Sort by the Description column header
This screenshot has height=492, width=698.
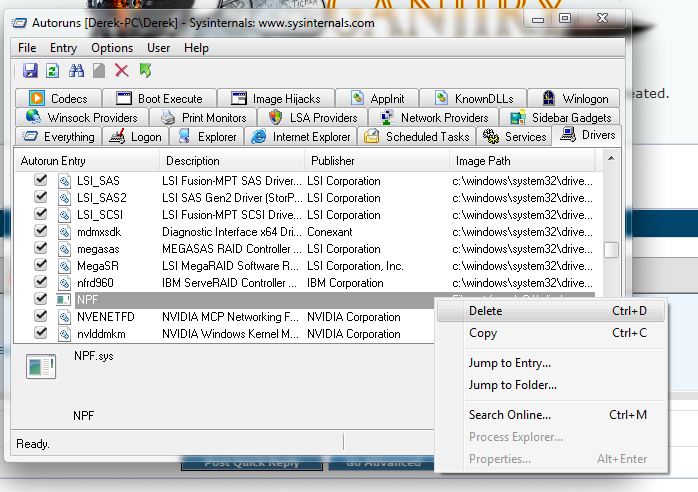pyautogui.click(x=232, y=161)
